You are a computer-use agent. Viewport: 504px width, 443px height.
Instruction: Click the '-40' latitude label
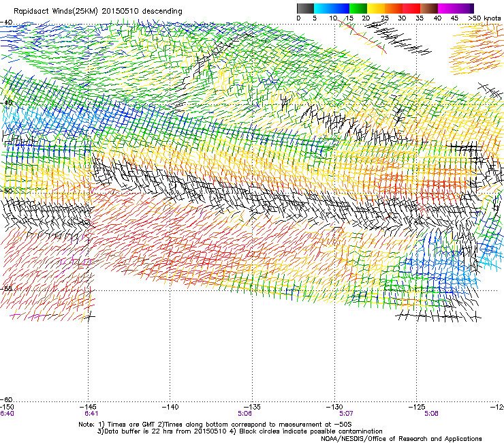[6, 22]
